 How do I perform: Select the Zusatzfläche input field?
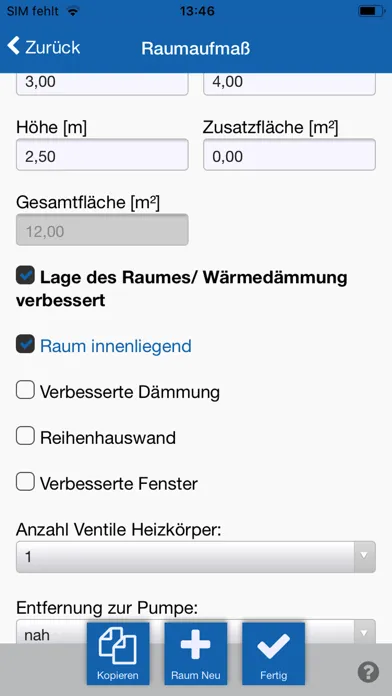click(289, 154)
